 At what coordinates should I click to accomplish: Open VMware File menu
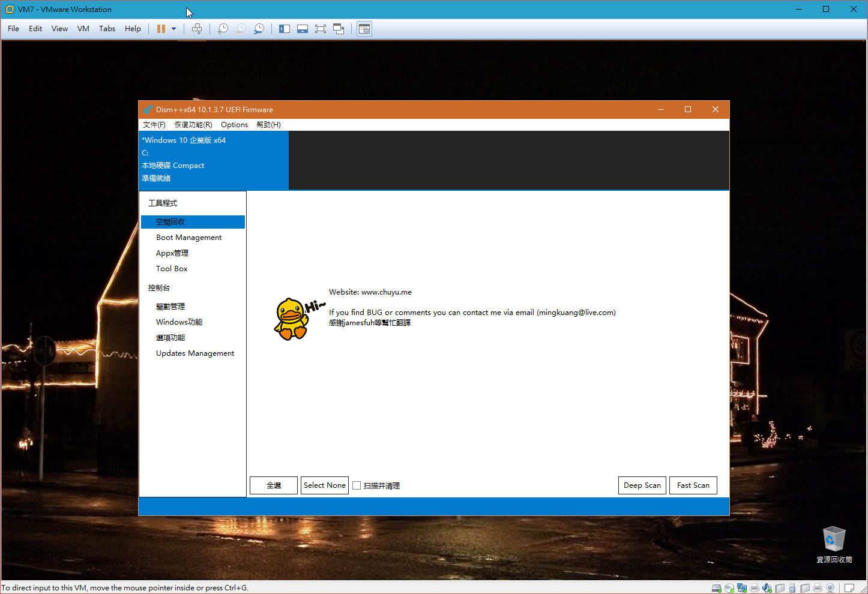[13, 29]
